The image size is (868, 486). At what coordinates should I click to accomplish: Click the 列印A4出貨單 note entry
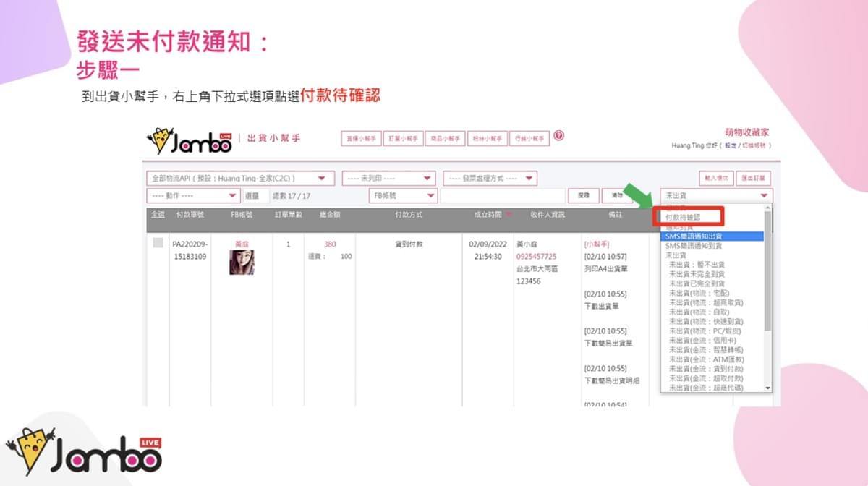[605, 268]
